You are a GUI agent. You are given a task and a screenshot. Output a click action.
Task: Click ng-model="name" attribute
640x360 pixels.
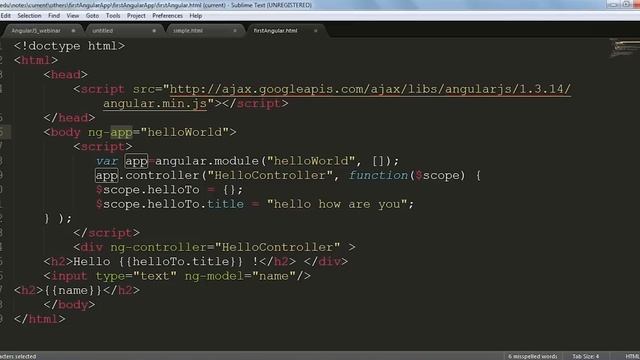pyautogui.click(x=240, y=276)
